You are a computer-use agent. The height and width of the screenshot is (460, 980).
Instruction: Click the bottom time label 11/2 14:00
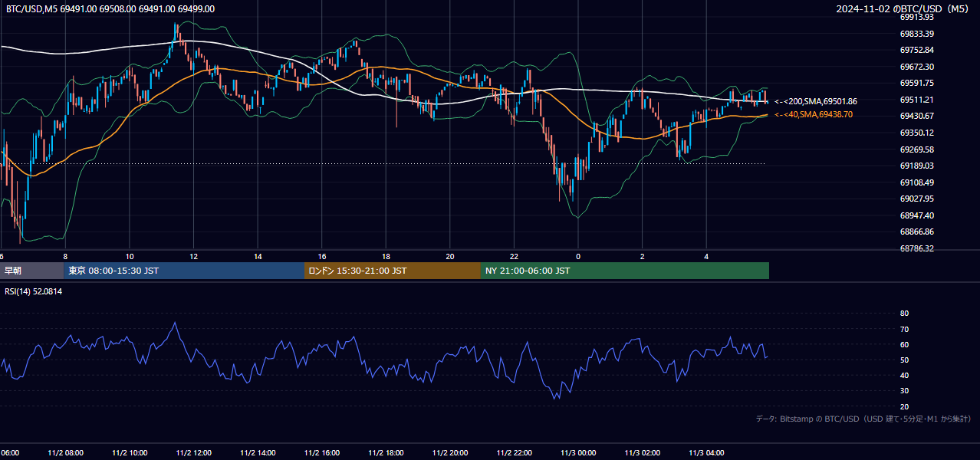258,453
